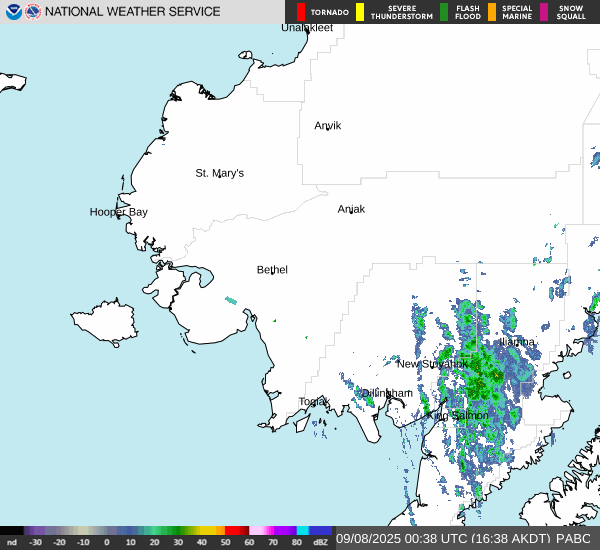Click the Togiak map label
Screen dimensions: 600x550
point(314,402)
